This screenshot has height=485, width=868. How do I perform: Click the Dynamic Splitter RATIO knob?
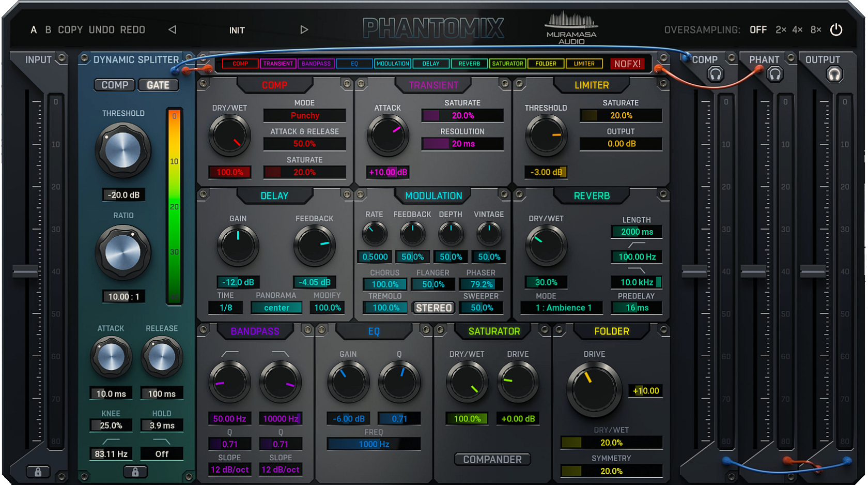tap(123, 253)
